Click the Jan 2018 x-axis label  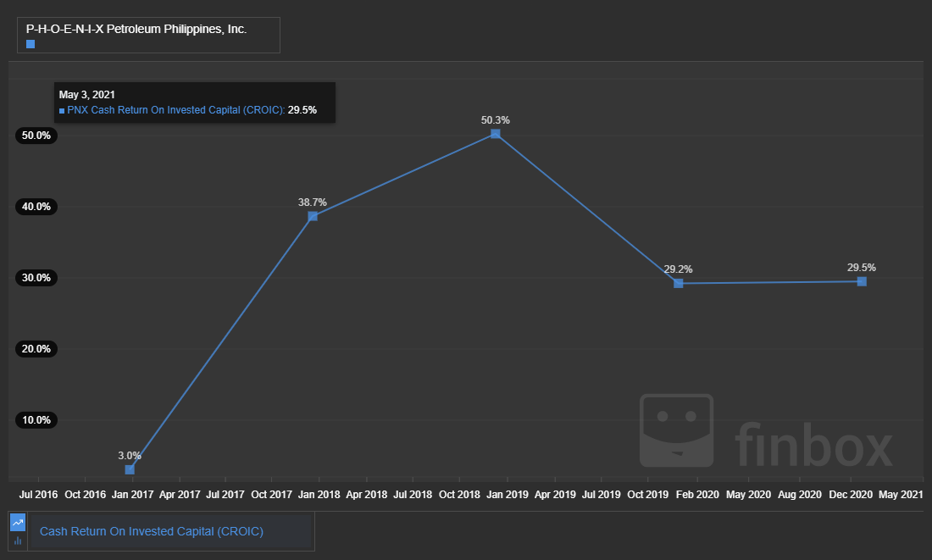click(319, 495)
